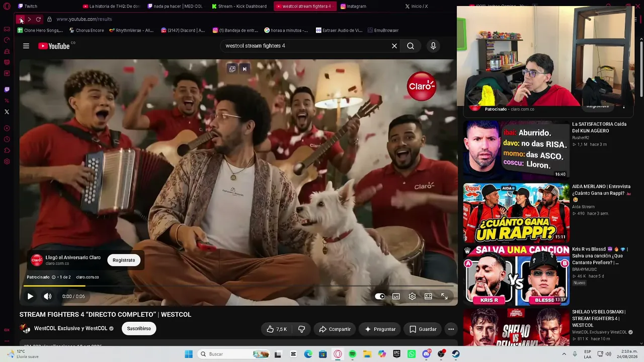Switch to the Instagram browser tab

[353, 6]
